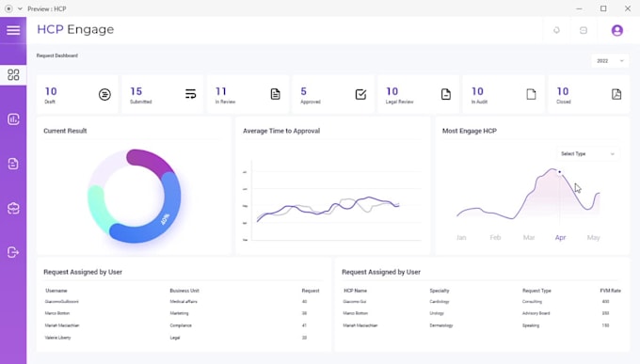Image resolution: width=640 pixels, height=364 pixels.
Task: Select the dashboard grid icon in sidebar
Action: 13,74
